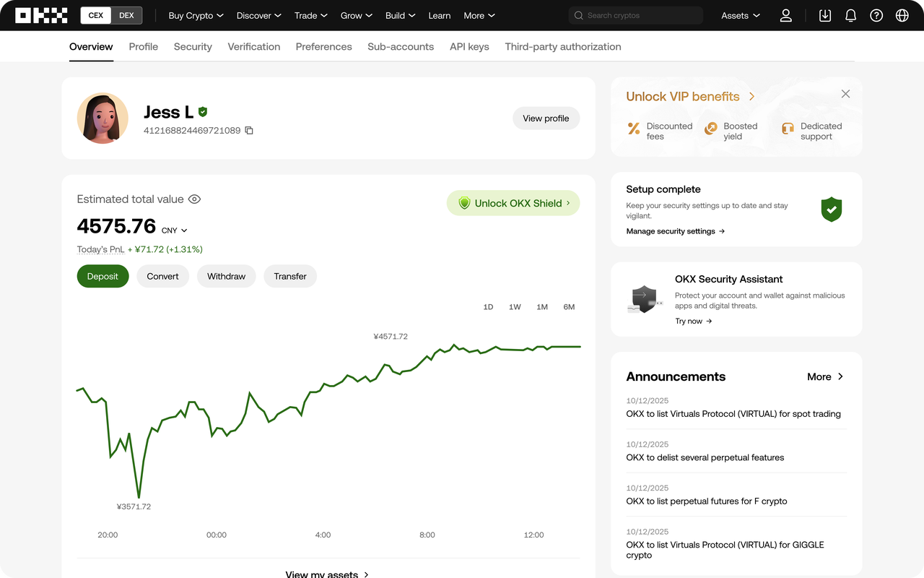Screen dimensions: 924x578
Task: Open the notifications bell icon
Action: coord(851,15)
